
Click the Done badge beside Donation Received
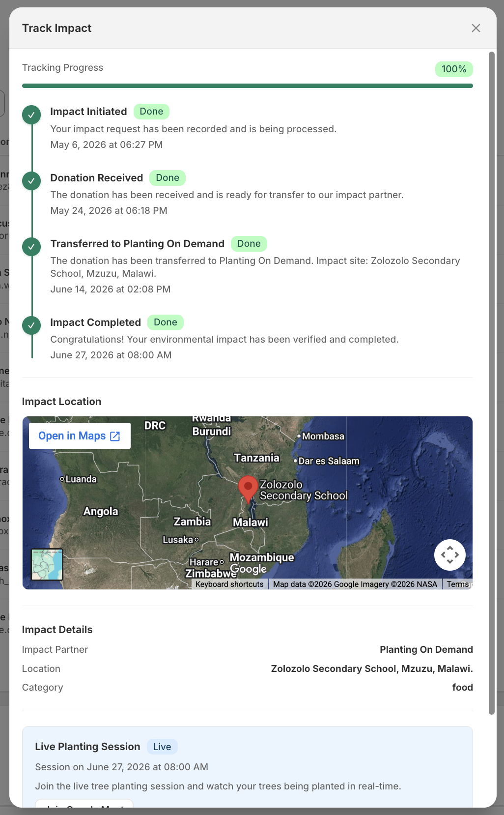(168, 178)
